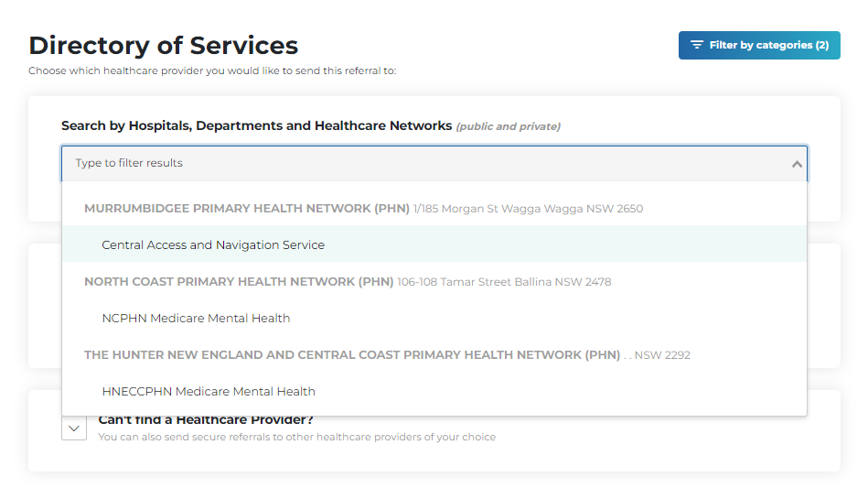Click the Directory of Services page title
The width and height of the screenshot is (868, 488).
tap(164, 45)
